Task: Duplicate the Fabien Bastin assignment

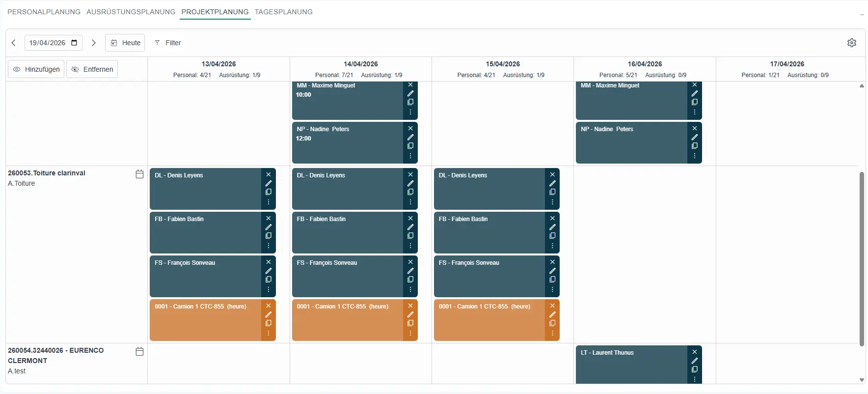Action: [x=269, y=236]
